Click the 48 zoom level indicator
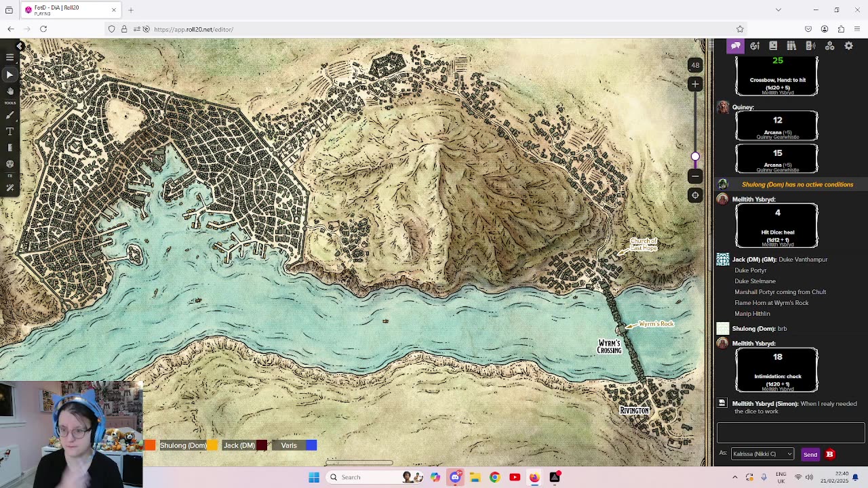Viewport: 868px width, 488px height. (x=695, y=65)
